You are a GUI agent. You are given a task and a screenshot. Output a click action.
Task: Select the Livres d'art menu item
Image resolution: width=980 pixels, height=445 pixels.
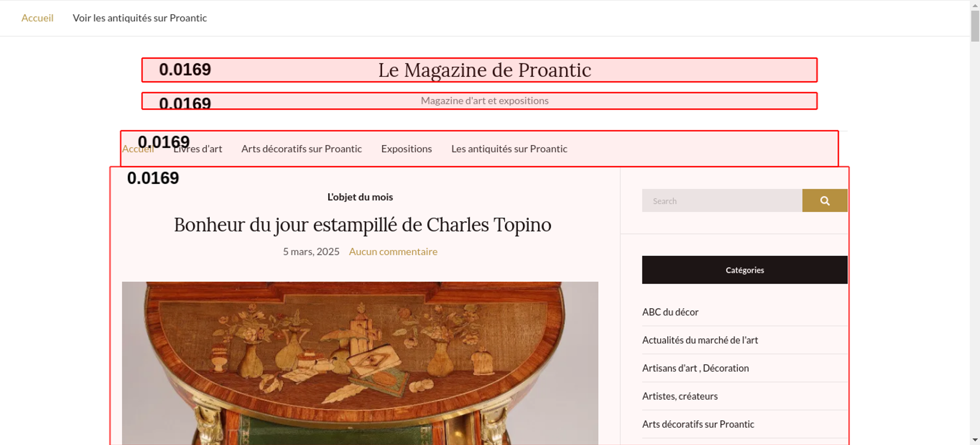coord(197,149)
